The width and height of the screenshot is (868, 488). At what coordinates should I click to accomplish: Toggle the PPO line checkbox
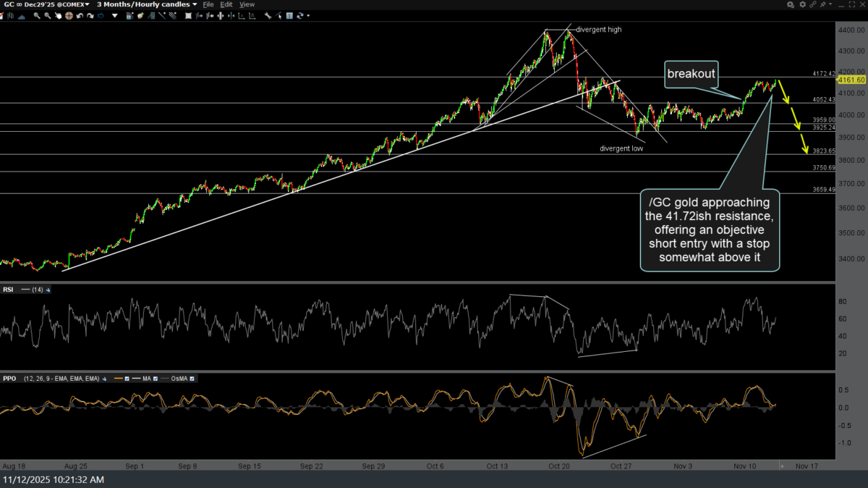click(127, 378)
